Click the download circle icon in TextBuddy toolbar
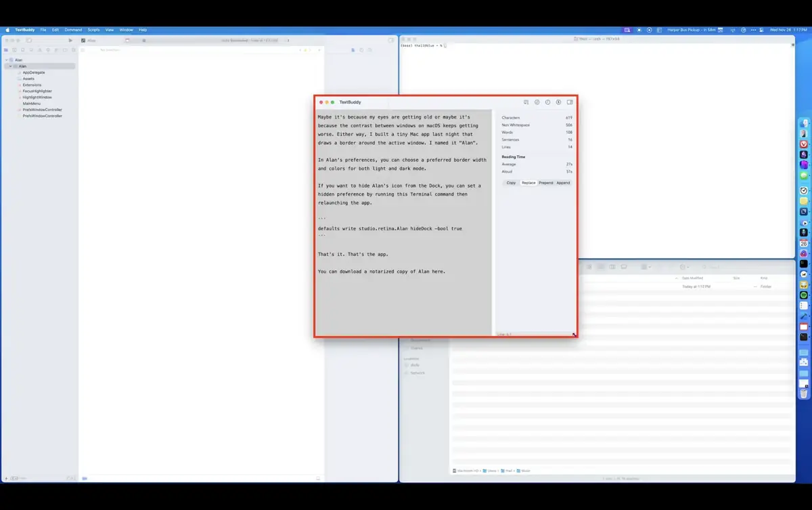 (559, 102)
